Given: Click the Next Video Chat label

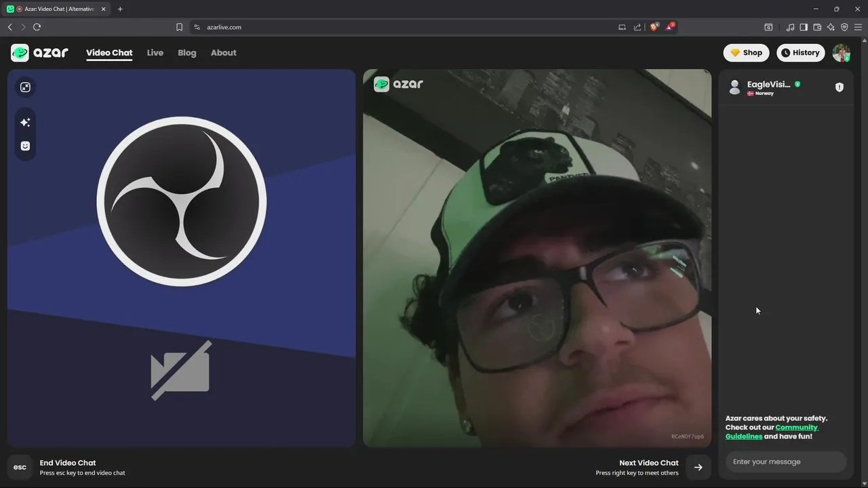Looking at the screenshot, I should click(x=649, y=463).
